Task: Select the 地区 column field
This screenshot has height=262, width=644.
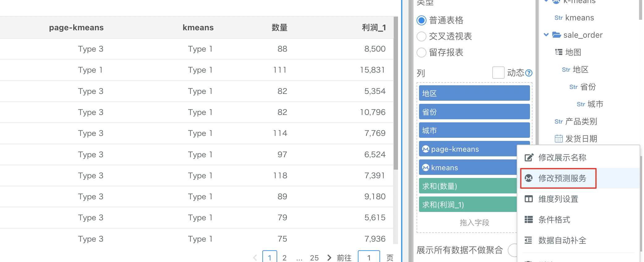Action: click(474, 93)
